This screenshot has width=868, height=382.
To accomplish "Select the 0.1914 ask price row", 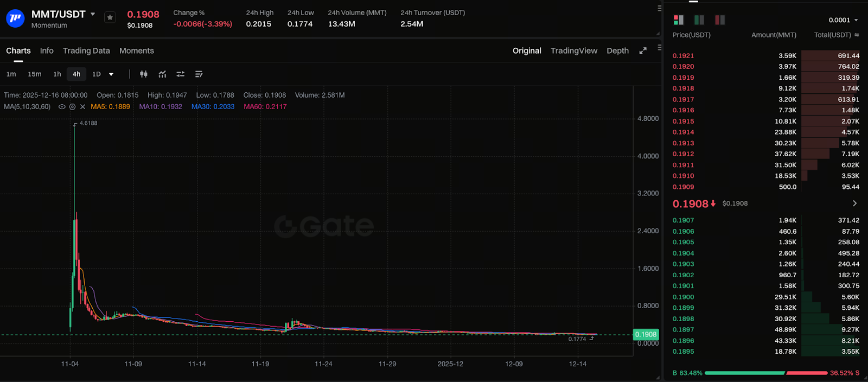I will (x=765, y=132).
